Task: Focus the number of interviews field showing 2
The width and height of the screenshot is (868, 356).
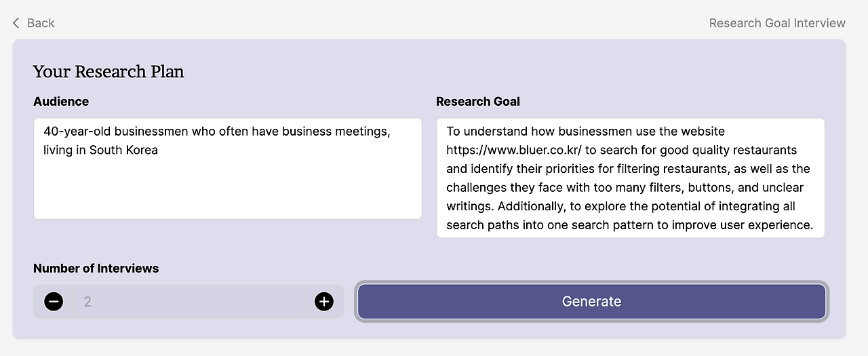Action: 190,302
